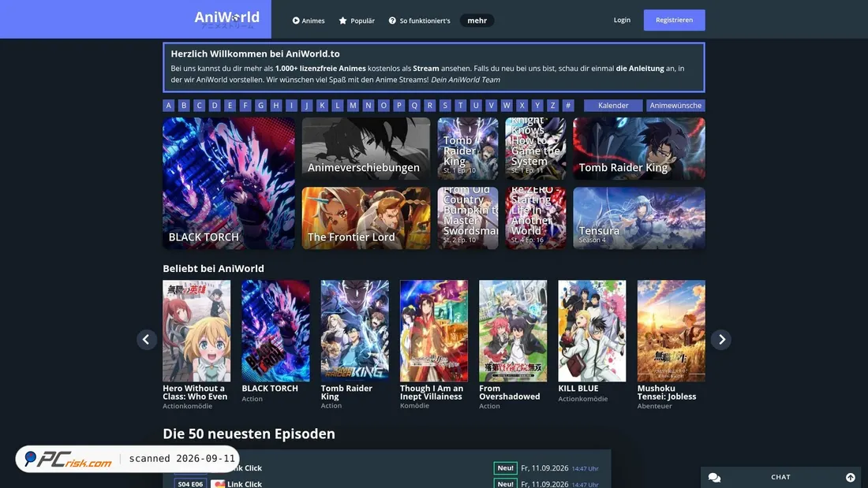
Task: Open the Animes menu item
Action: click(309, 20)
